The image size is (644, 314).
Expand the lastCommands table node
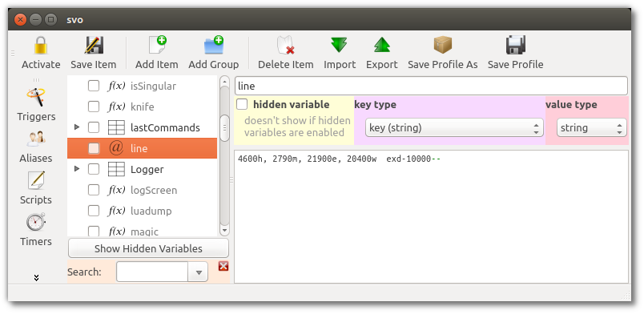(77, 127)
